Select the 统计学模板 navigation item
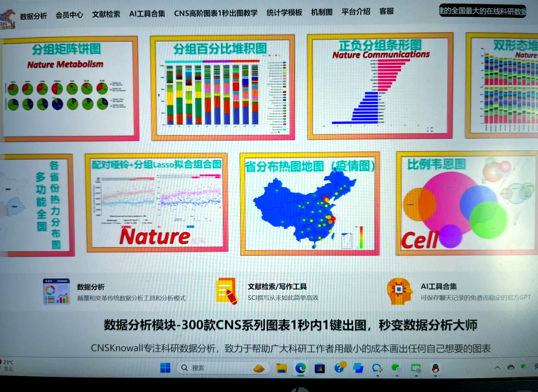 pos(284,13)
